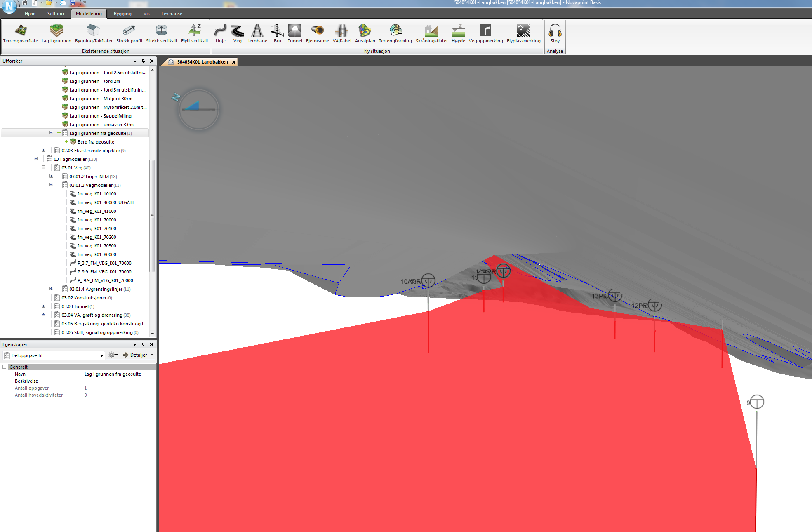Open the Terrengoverflate tool

point(21,34)
